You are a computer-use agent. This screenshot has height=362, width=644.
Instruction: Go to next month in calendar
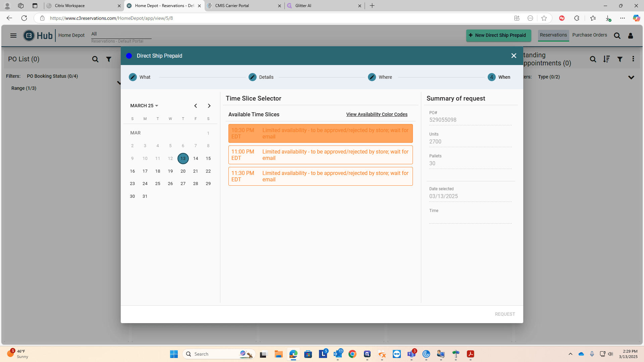209,106
